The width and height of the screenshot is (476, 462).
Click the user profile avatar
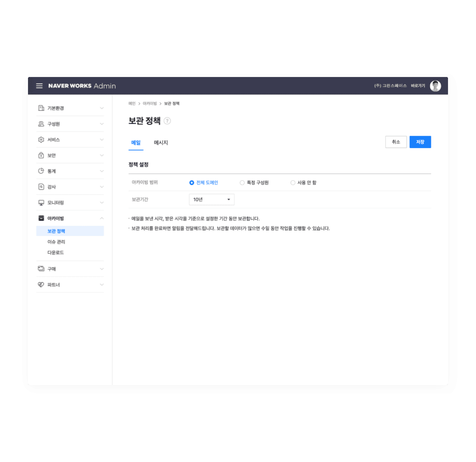pyautogui.click(x=435, y=86)
